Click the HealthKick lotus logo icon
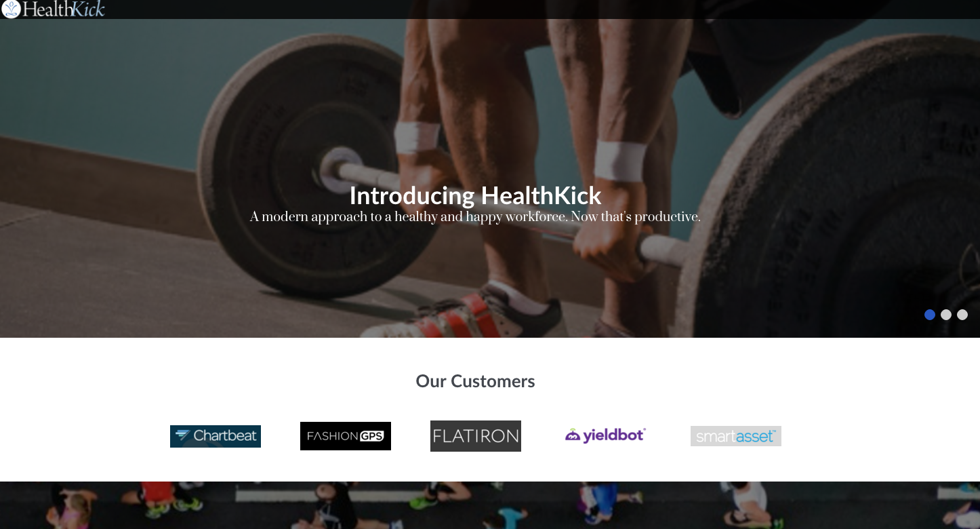This screenshot has width=980, height=529. 11,9
